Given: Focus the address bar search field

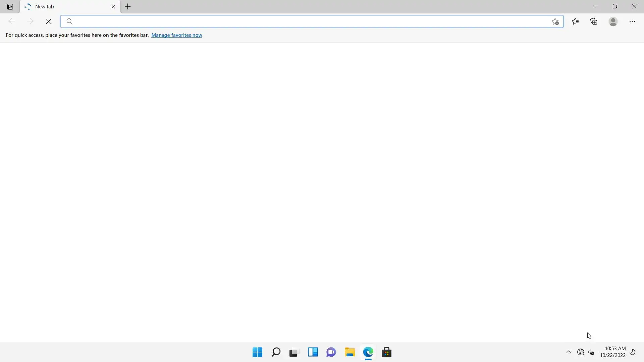Looking at the screenshot, I should [x=309, y=21].
